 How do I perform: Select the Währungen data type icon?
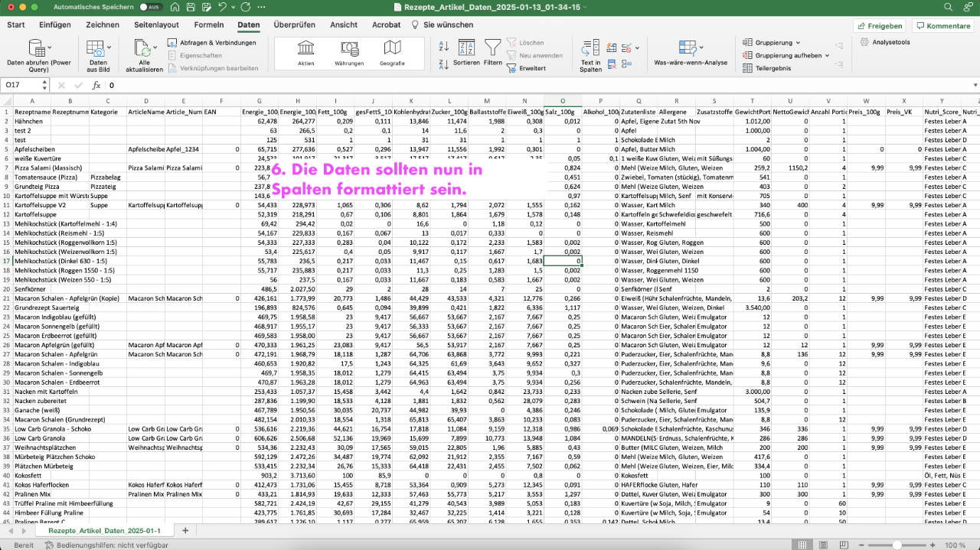point(349,49)
